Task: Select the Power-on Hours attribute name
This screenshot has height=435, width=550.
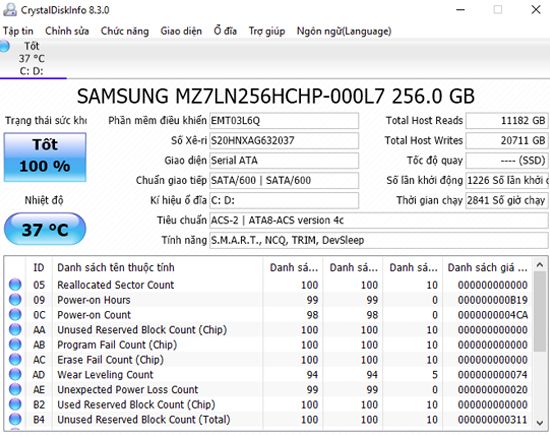Action: coord(94,300)
